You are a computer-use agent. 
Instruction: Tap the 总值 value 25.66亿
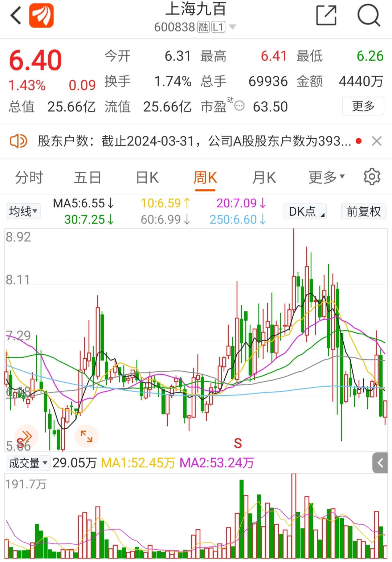click(72, 107)
